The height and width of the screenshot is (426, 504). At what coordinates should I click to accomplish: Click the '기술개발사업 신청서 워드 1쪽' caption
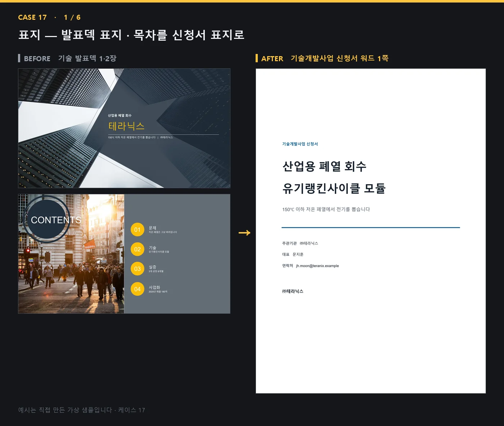[339, 58]
